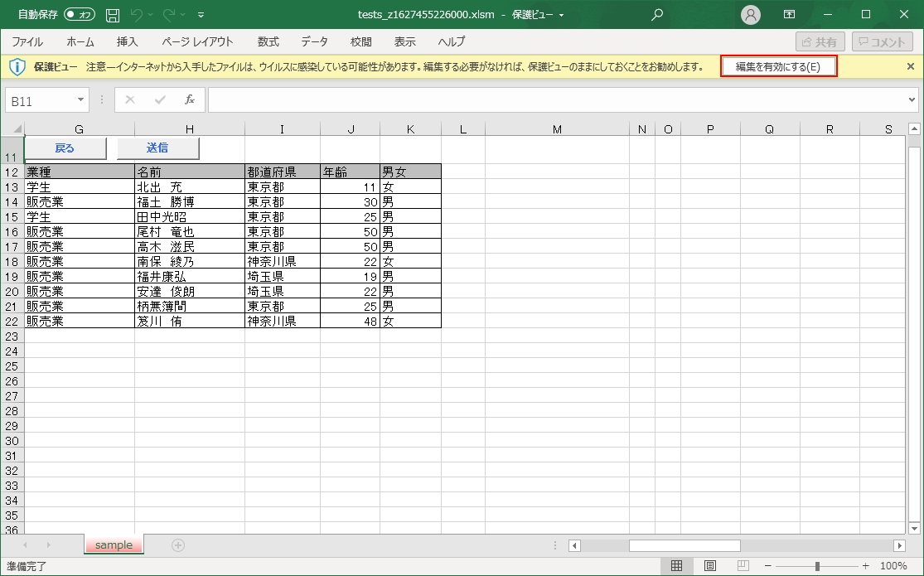Click into the formula bar input
The height and width of the screenshot is (576, 924).
[558, 100]
